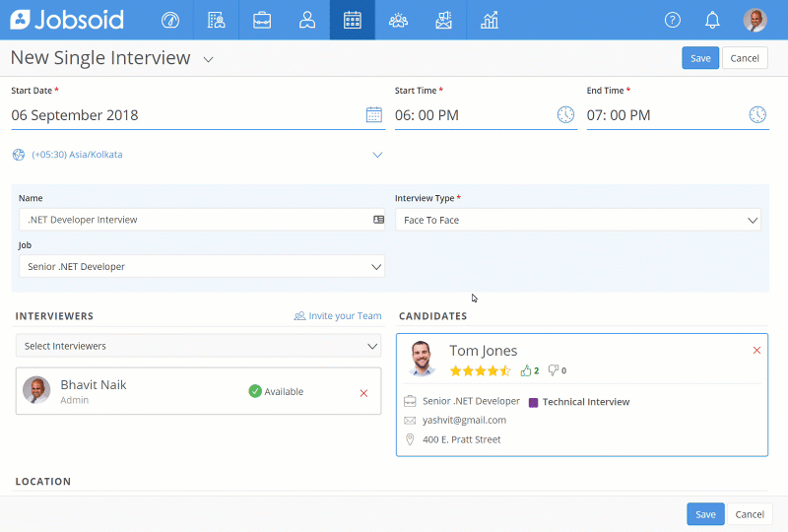Click the green Available check icon
This screenshot has width=788, height=532.
(255, 391)
